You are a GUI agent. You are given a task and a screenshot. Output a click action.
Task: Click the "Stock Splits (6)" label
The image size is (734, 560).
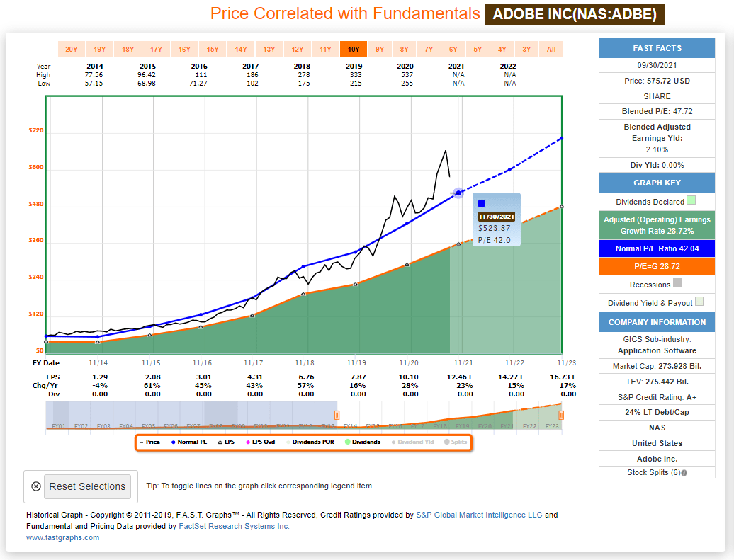point(653,472)
